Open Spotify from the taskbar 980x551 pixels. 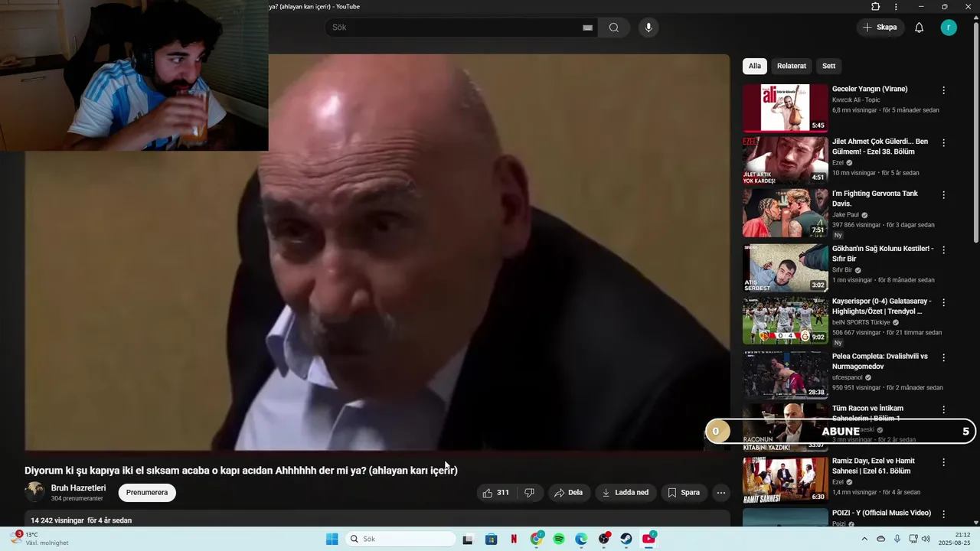(x=559, y=539)
